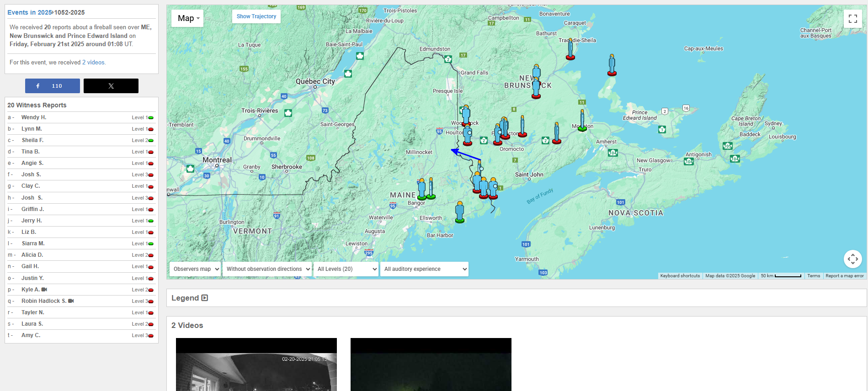Viewport: 868px width, 391px height.
Task: Open Justin Y. witness report
Action: click(x=32, y=278)
